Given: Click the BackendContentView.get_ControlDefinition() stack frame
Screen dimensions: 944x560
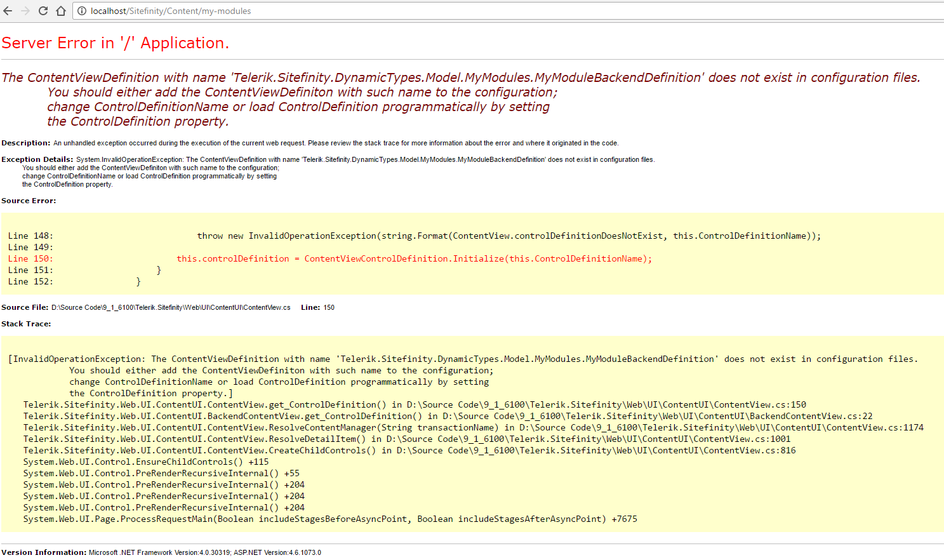Looking at the screenshot, I should click(x=448, y=416).
